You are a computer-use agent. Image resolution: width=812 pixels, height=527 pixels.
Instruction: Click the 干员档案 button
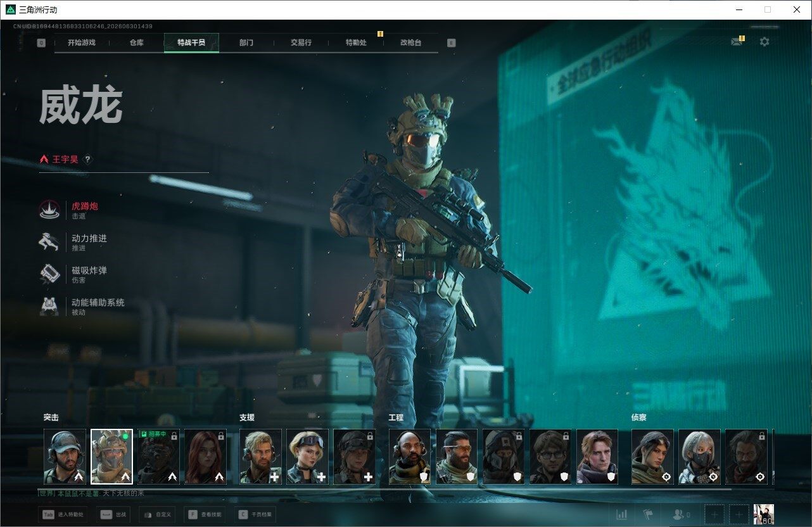pyautogui.click(x=255, y=514)
